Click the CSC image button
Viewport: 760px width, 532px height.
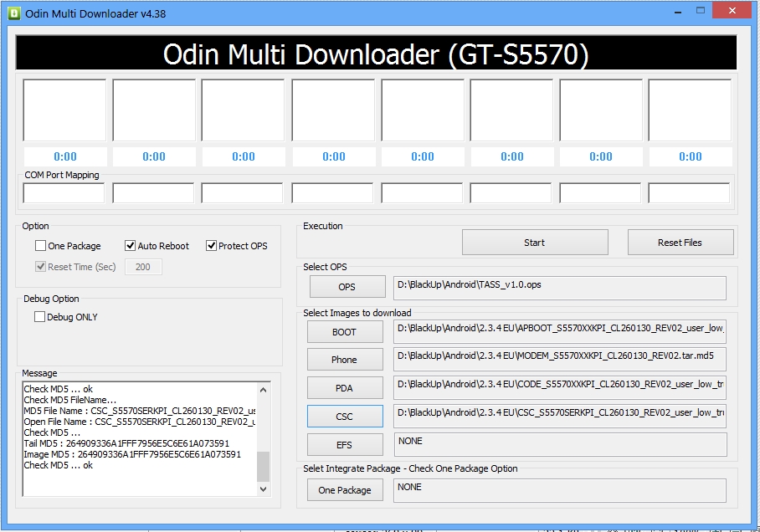click(345, 417)
